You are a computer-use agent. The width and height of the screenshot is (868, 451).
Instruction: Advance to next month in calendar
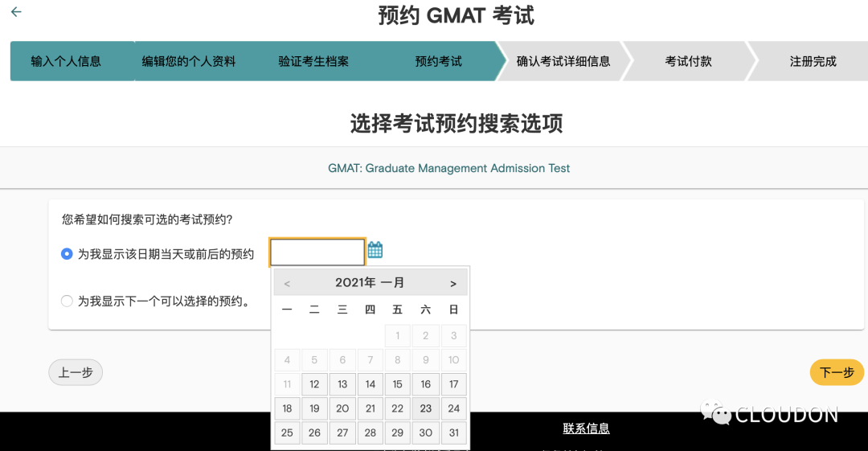(x=453, y=284)
